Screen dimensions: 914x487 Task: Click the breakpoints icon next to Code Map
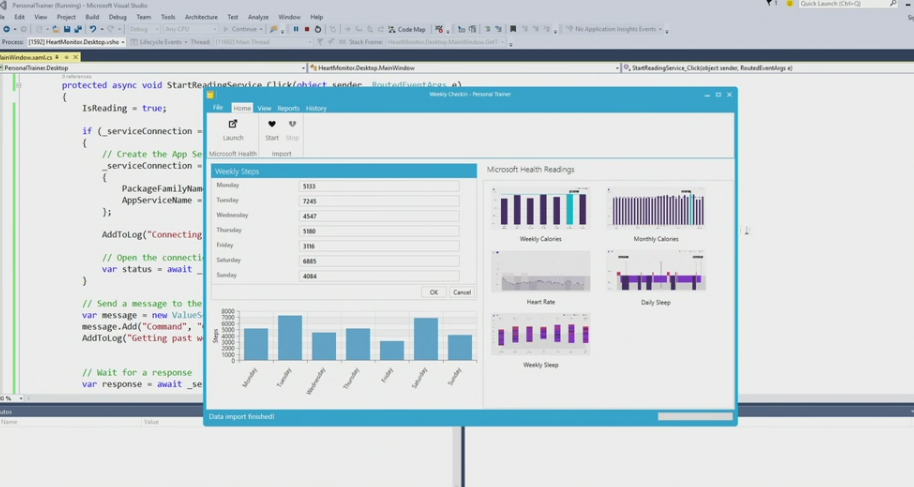coord(440,29)
